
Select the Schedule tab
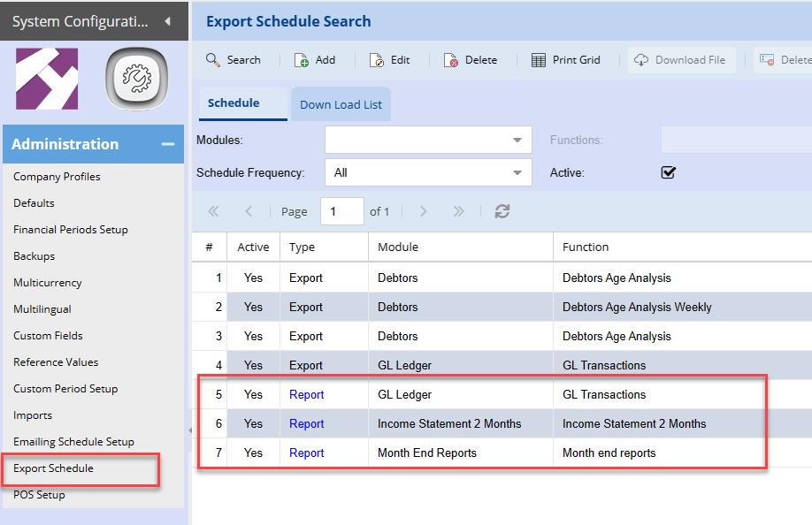coord(234,103)
